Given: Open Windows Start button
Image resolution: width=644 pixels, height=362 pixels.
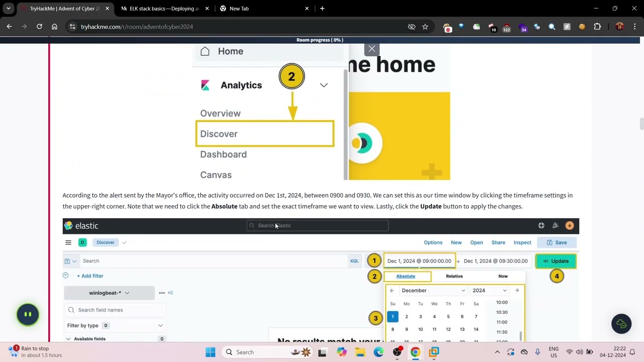Looking at the screenshot, I should 210,352.
